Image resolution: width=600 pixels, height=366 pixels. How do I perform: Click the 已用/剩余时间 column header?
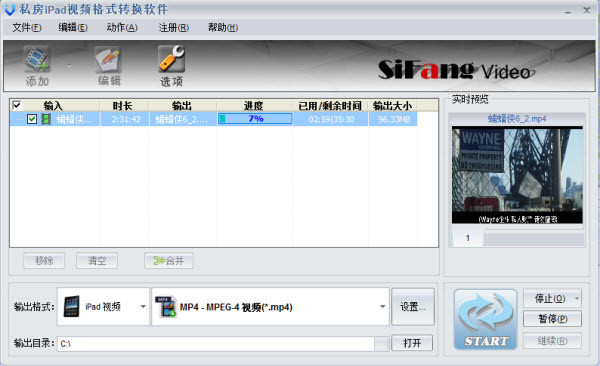pos(330,105)
